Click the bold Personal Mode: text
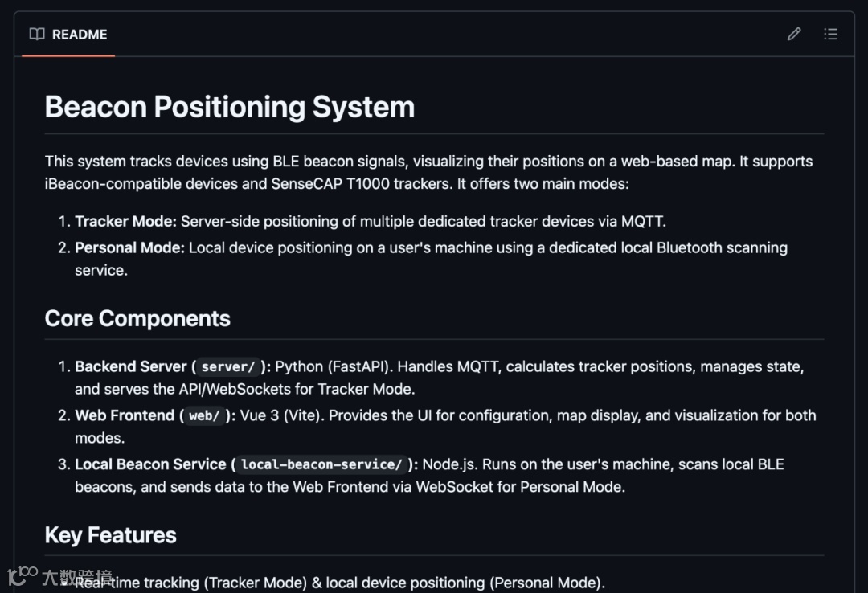The image size is (868, 593). (x=129, y=247)
